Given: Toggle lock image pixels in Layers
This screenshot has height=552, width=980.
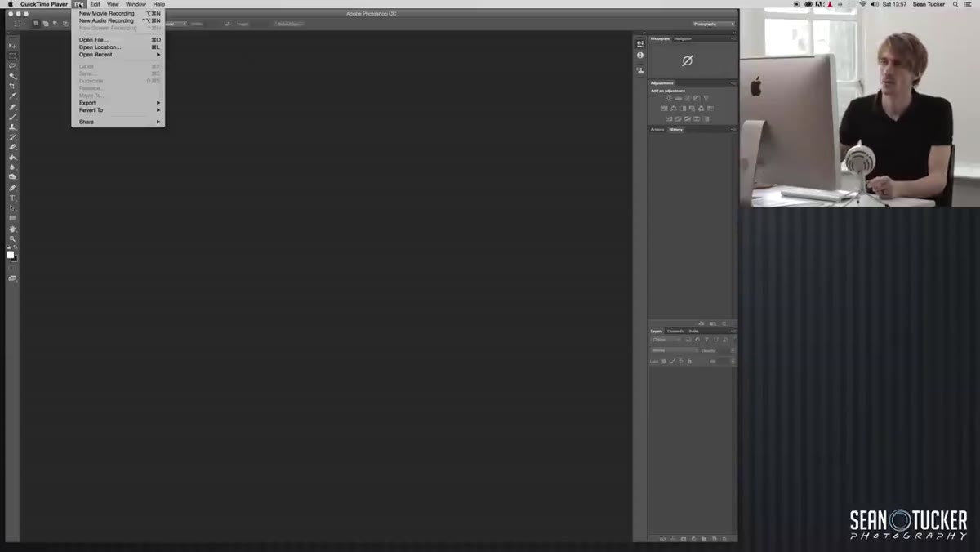Looking at the screenshot, I should click(x=672, y=361).
